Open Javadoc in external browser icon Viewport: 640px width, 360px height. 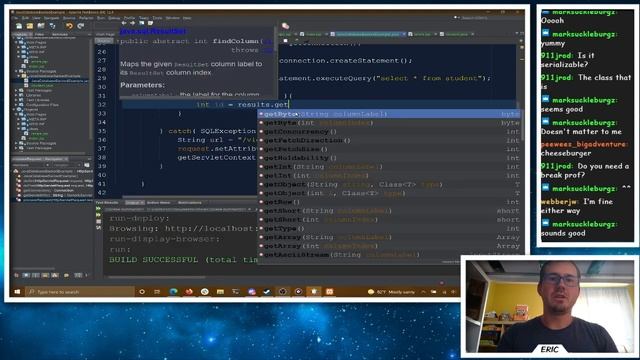coord(141,23)
